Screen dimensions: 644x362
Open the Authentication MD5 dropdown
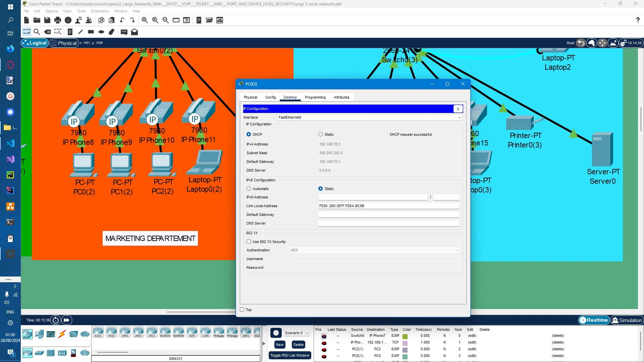375,250
